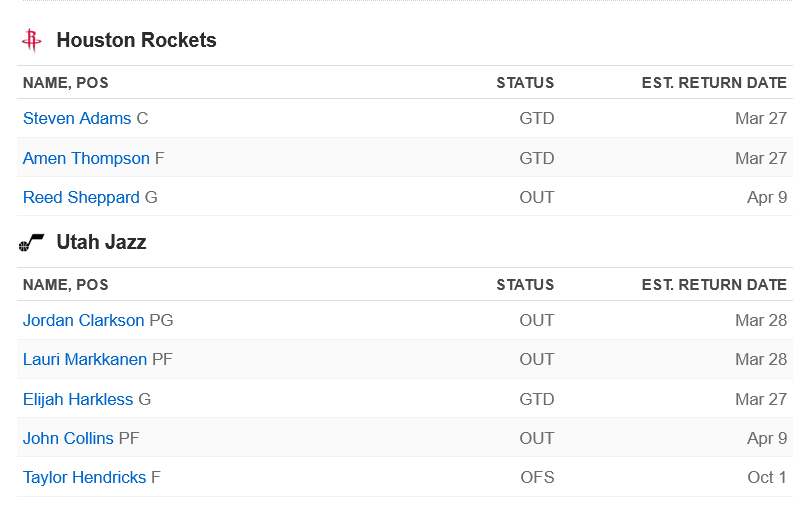Screen dimensions: 809x510
Task: Click Lauri Markkanen player link
Action: point(85,359)
